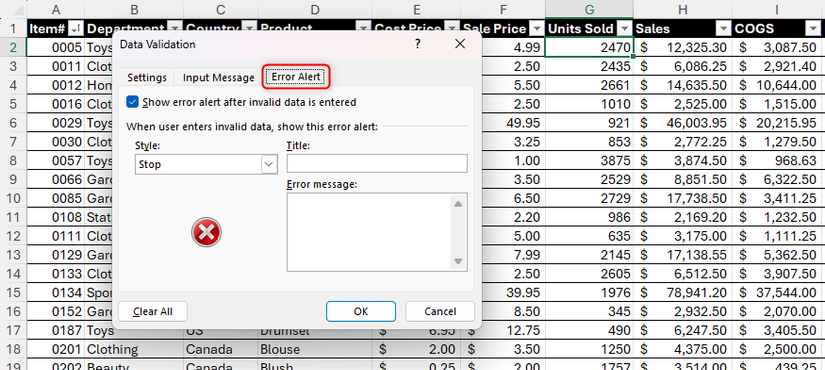The height and width of the screenshot is (370, 825).
Task: Switch to the Settings tab
Action: (x=147, y=77)
